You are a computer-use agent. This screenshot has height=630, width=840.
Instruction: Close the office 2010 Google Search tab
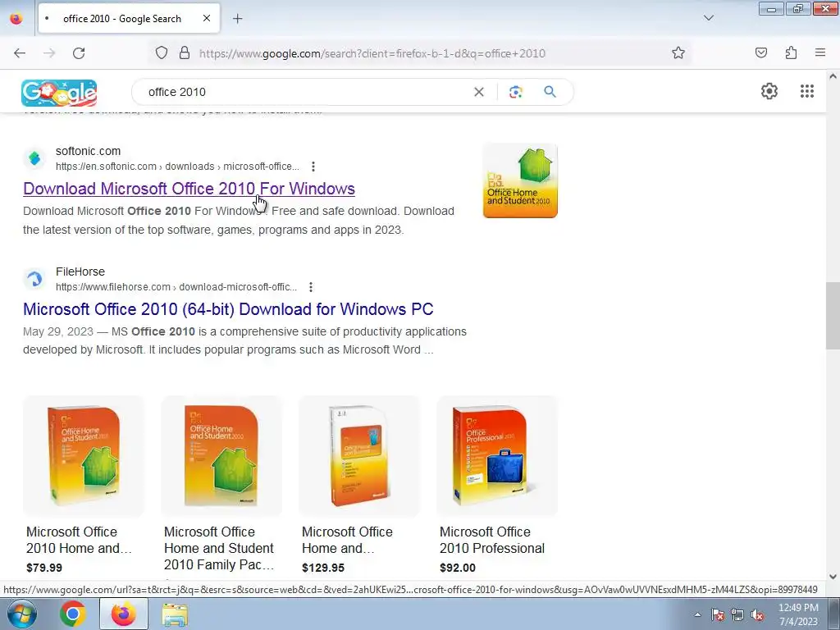coord(207,18)
